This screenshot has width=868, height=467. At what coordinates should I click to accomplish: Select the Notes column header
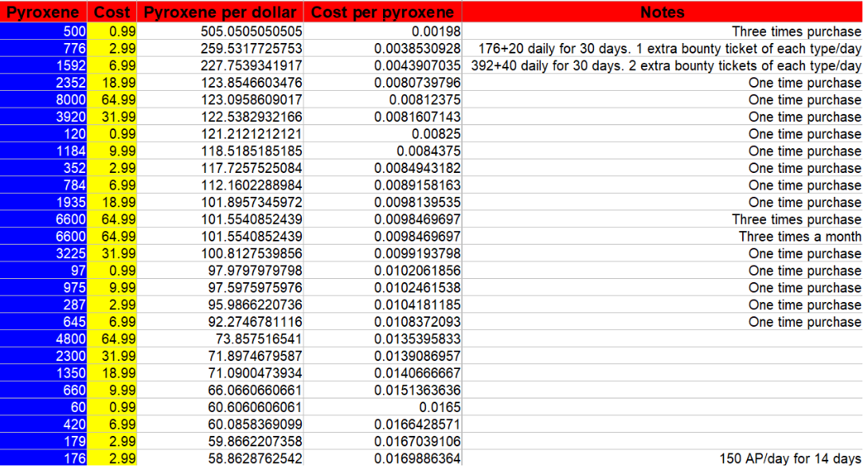[x=662, y=12]
